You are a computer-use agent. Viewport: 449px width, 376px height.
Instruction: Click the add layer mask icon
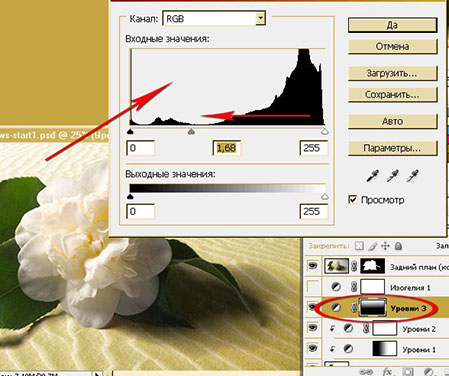[408, 372]
